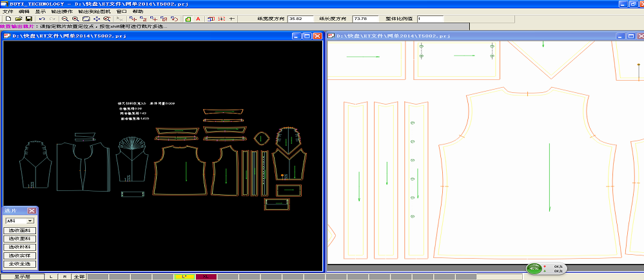Close the 选片 floating panel
This screenshot has width=644, height=280.
coord(32,210)
